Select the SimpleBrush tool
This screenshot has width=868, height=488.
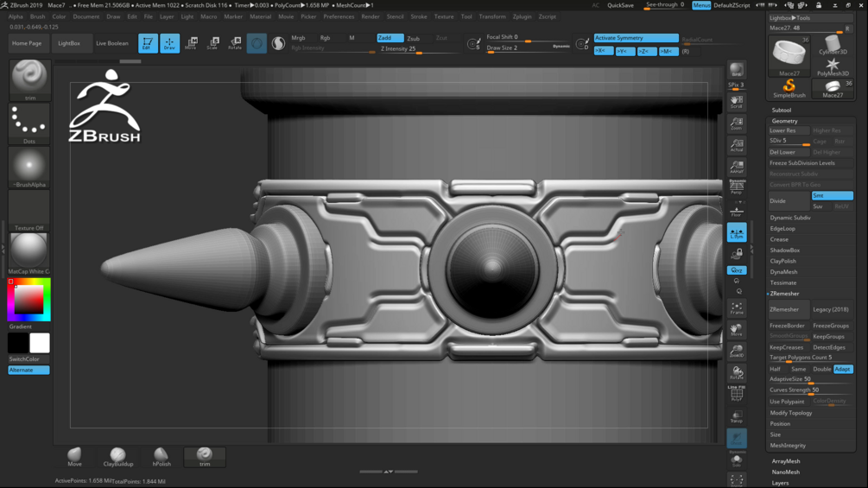click(789, 88)
